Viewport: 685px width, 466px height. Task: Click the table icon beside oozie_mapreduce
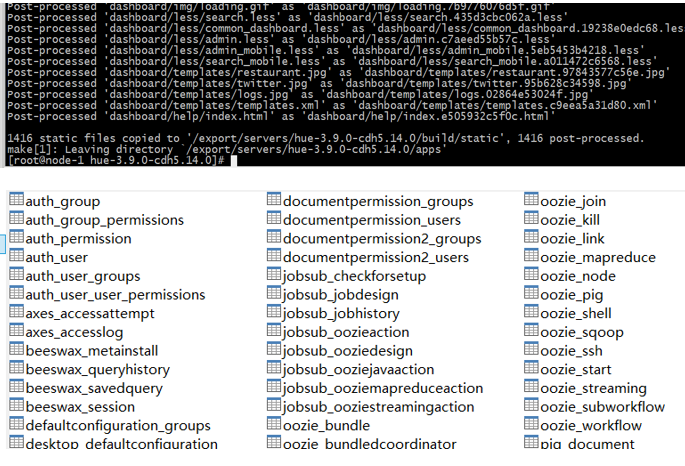[531, 255]
